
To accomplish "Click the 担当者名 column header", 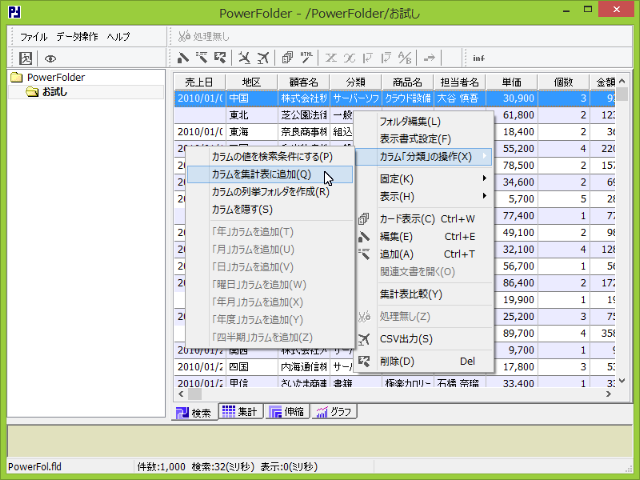I will [460, 82].
